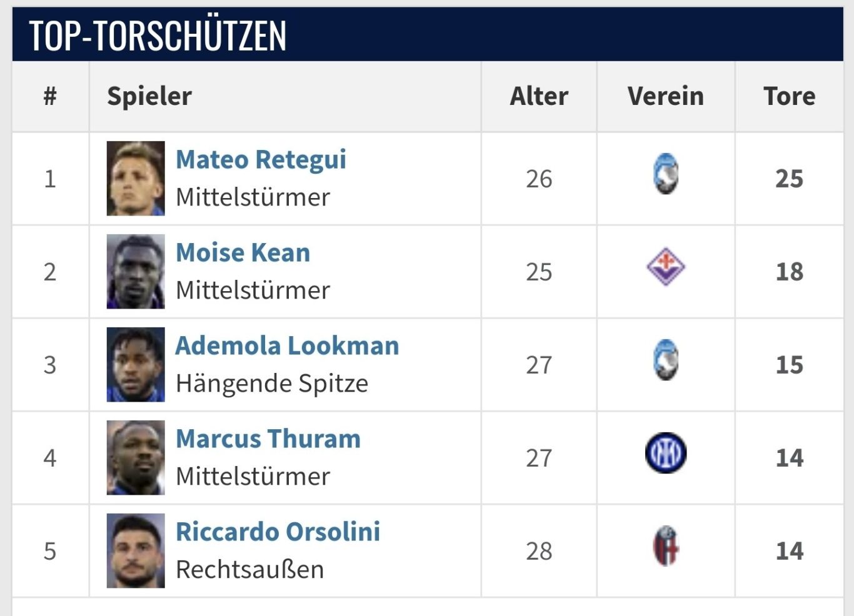Open Mateo Retegui's player profile link
This screenshot has width=854, height=616.
(x=261, y=160)
